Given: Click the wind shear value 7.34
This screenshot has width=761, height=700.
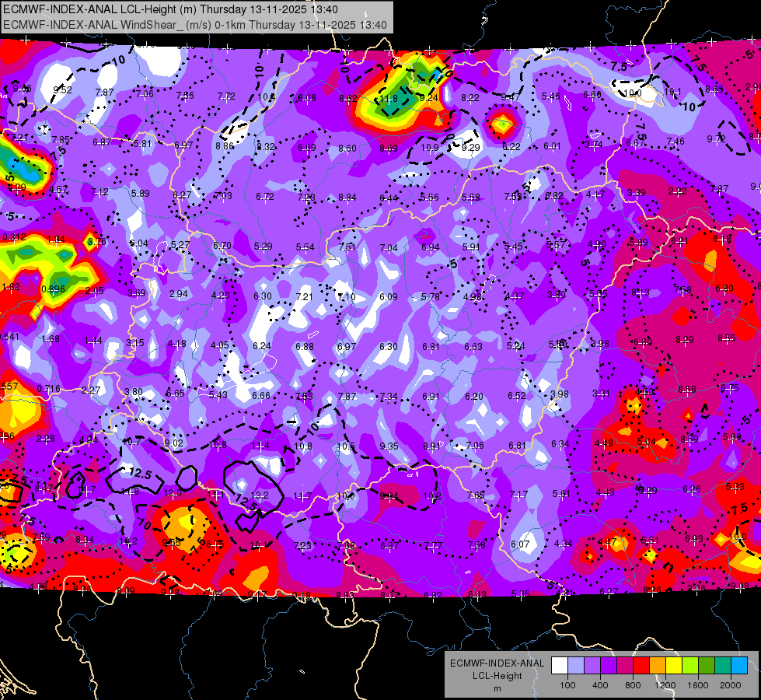Looking at the screenshot, I should [388, 397].
